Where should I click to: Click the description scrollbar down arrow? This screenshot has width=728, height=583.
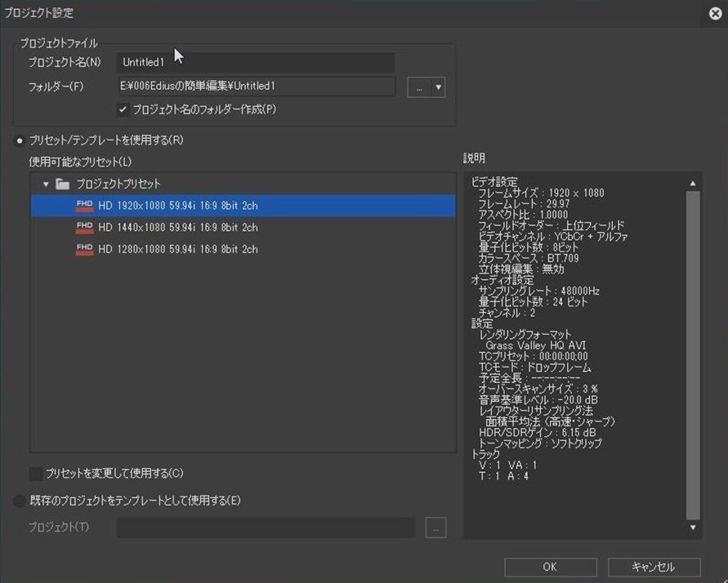[693, 527]
